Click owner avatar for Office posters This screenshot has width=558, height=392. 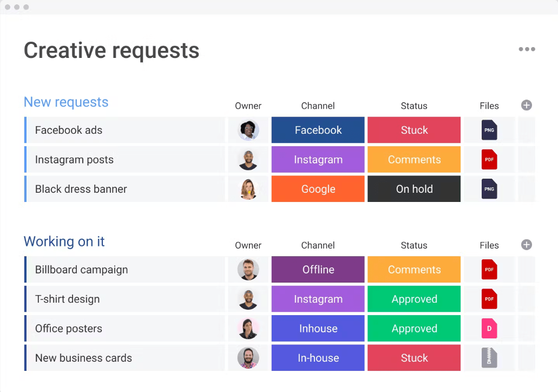248,329
